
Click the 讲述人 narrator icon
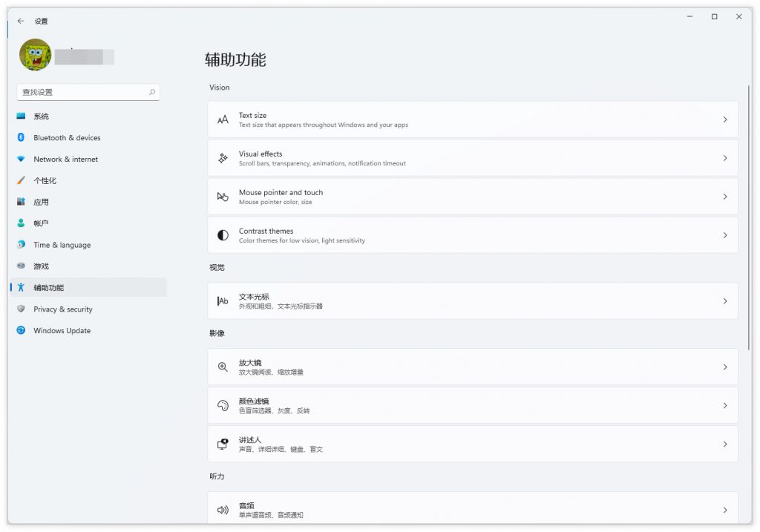[223, 444]
